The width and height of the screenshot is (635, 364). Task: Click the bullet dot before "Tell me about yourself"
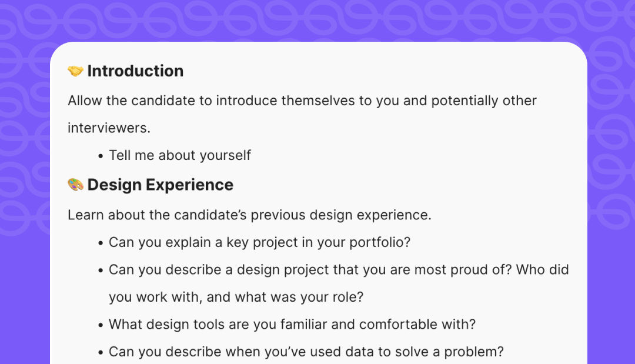[x=101, y=156]
